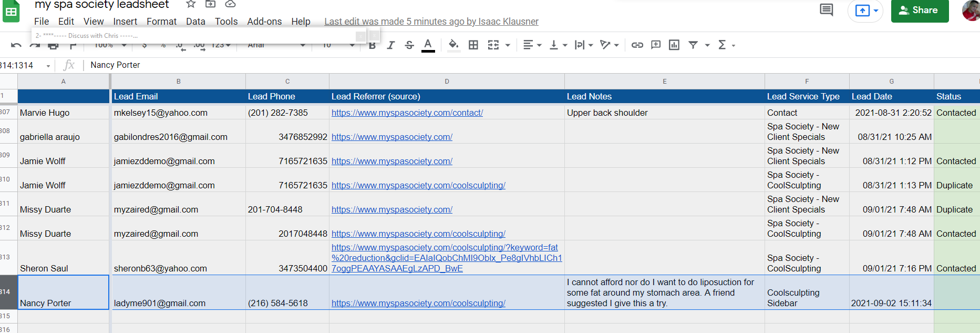Open comment history speech bubble icon
980x333 pixels.
(x=827, y=9)
